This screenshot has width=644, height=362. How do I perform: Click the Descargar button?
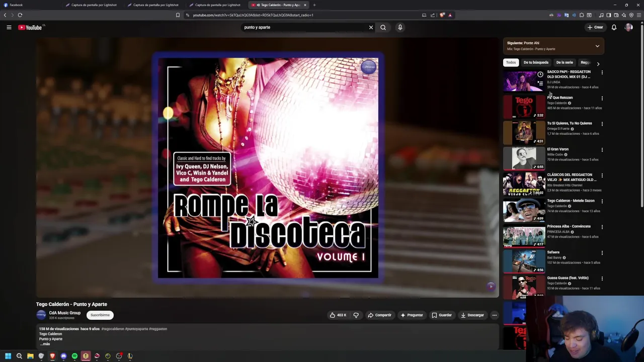pyautogui.click(x=472, y=315)
